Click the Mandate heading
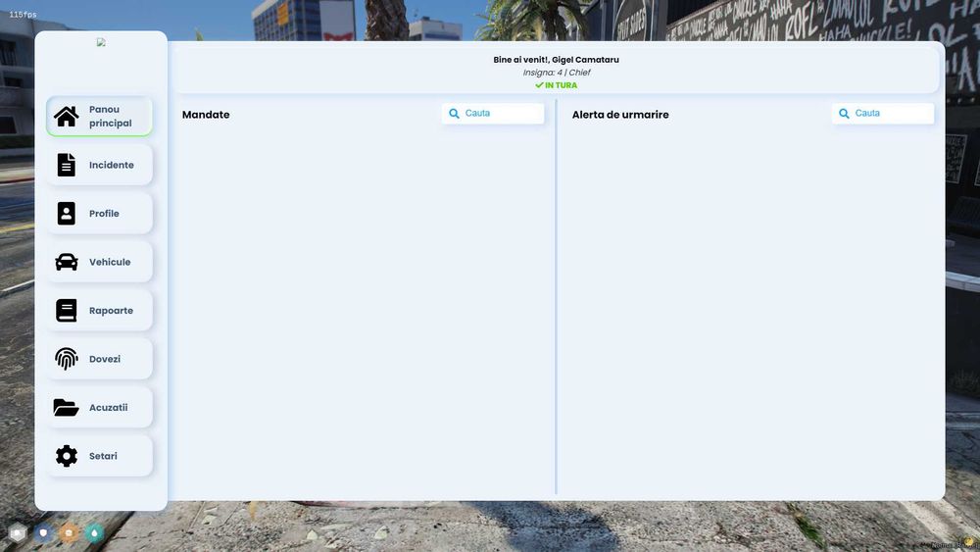Viewport: 980px width, 552px height. click(x=206, y=115)
